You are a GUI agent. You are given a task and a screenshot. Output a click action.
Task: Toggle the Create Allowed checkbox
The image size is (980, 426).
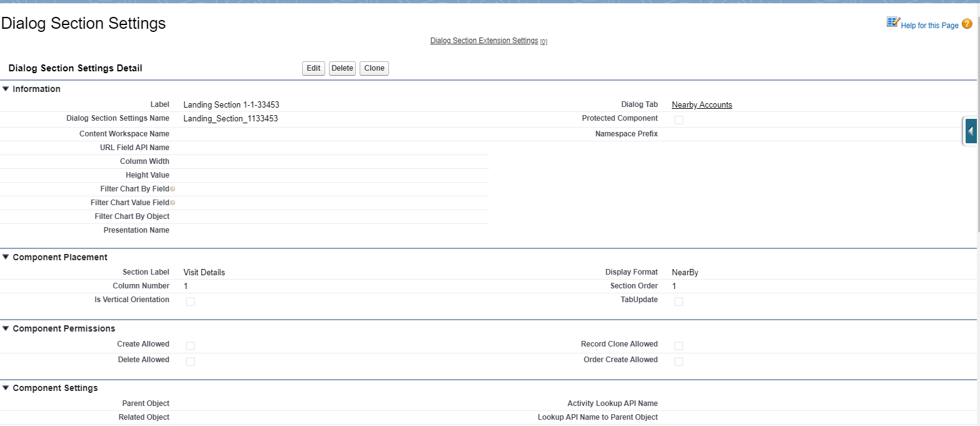[x=190, y=346]
